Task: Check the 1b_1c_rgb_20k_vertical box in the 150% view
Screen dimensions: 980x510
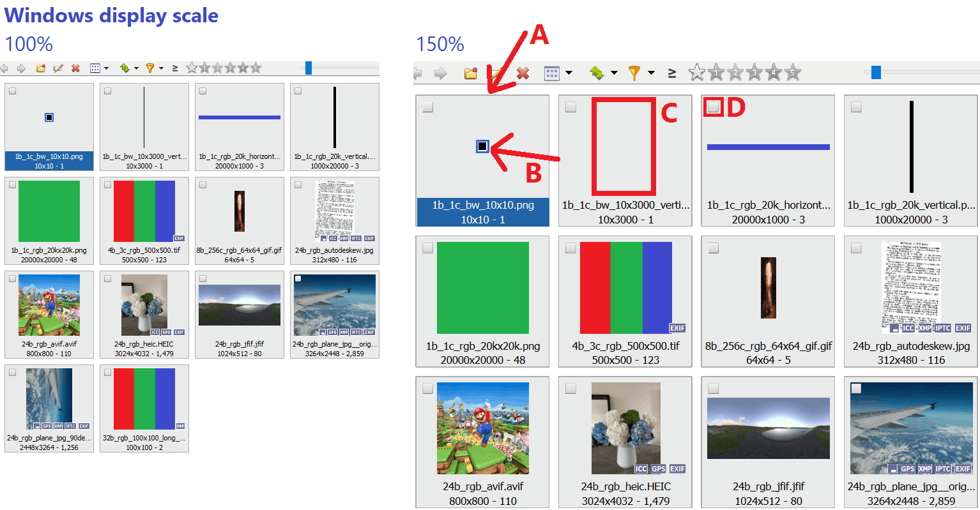Action: pyautogui.click(x=856, y=107)
